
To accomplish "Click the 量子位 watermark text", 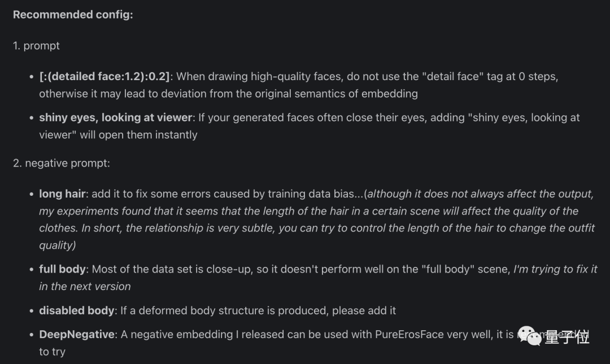I will pyautogui.click(x=567, y=337).
